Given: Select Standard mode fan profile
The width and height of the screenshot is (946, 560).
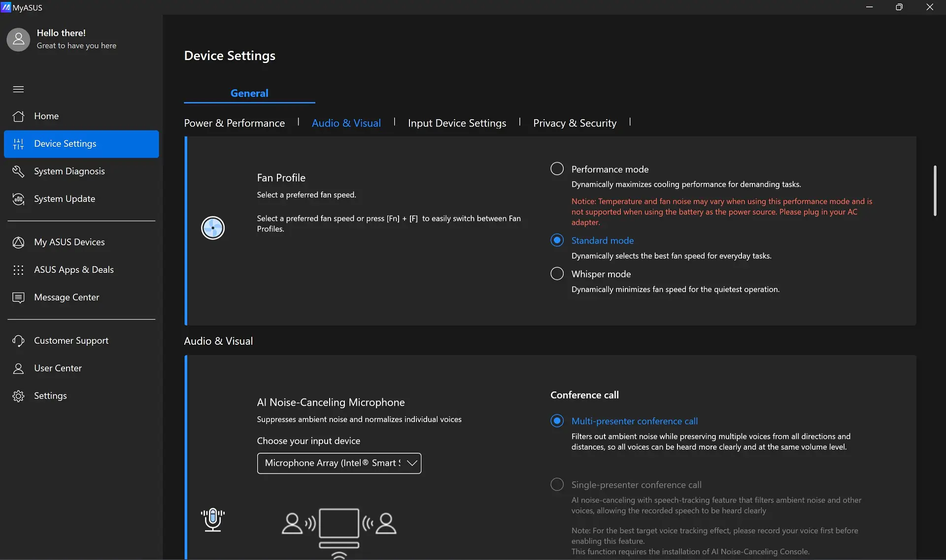Looking at the screenshot, I should (557, 240).
